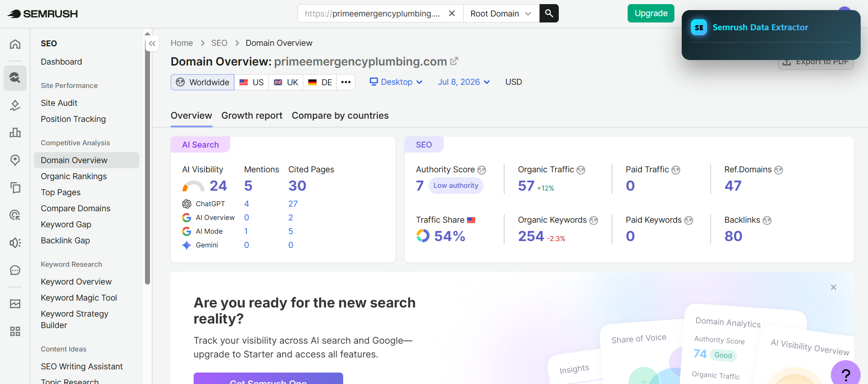Viewport: 868px width, 384px height.
Task: Click the Organic Keywords info globe icon
Action: (x=594, y=220)
